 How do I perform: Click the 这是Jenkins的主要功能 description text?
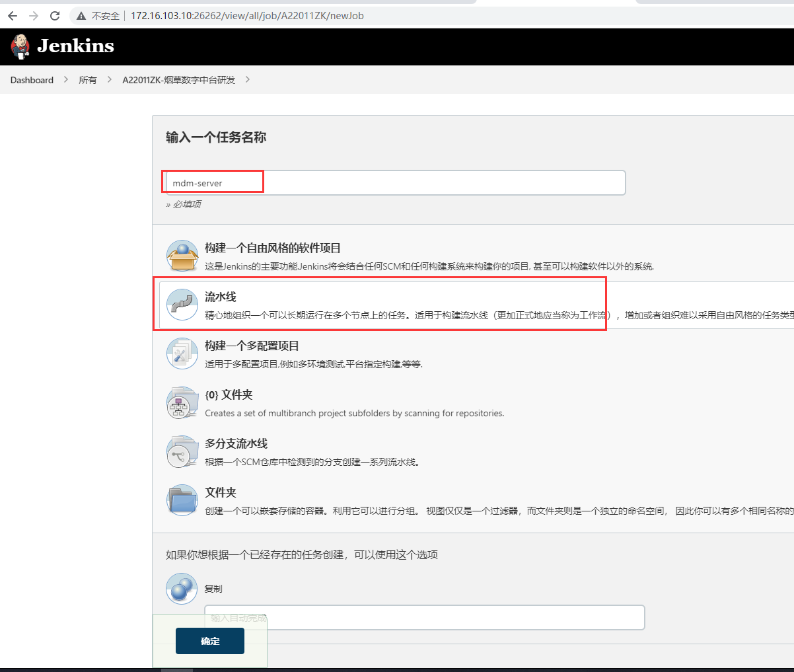pyautogui.click(x=429, y=266)
